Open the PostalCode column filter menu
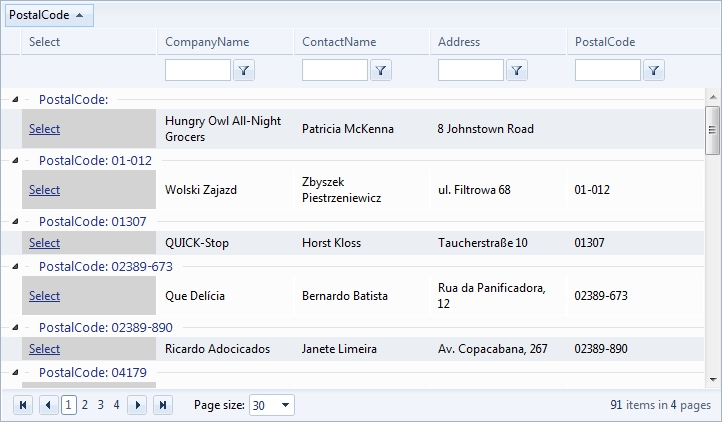This screenshot has height=422, width=722. click(653, 70)
